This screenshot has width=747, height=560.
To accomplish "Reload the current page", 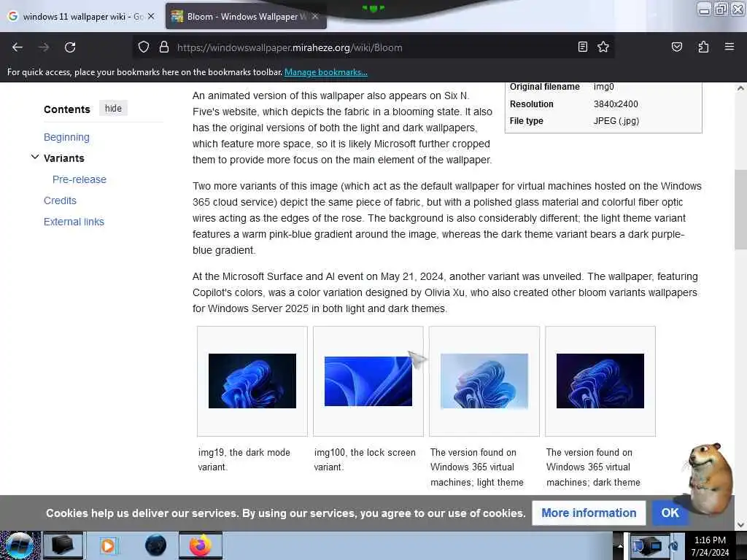I will point(70,47).
